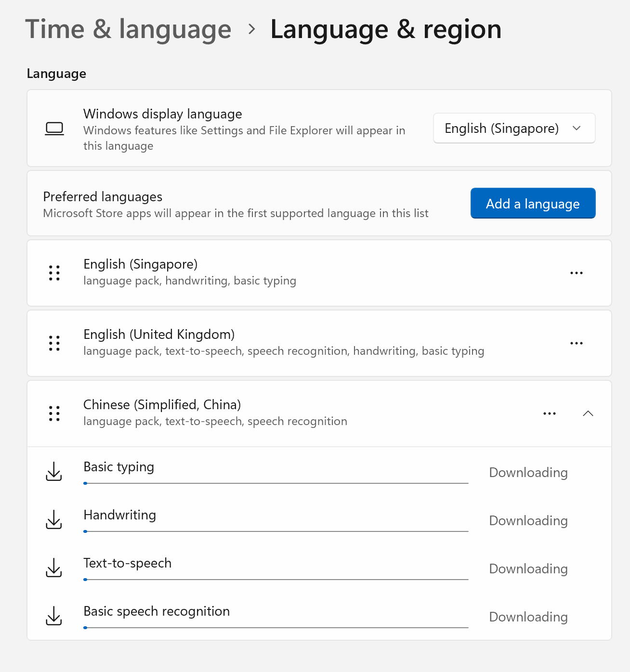Click the Text-to-speech feature label
630x672 pixels.
tap(128, 563)
